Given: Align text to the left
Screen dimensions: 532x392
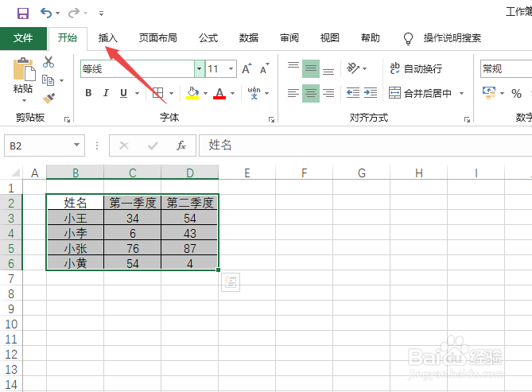Looking at the screenshot, I should click(x=293, y=93).
